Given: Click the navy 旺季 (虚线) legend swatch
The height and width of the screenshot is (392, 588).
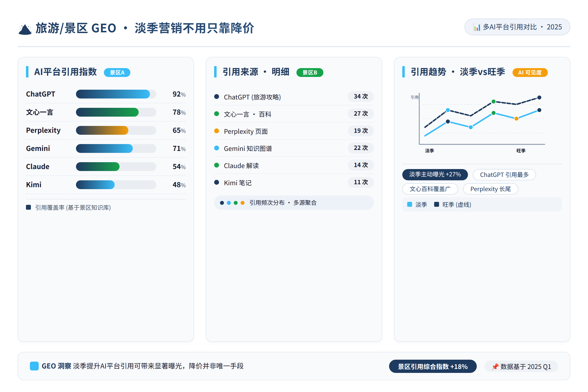Looking at the screenshot, I should (437, 205).
